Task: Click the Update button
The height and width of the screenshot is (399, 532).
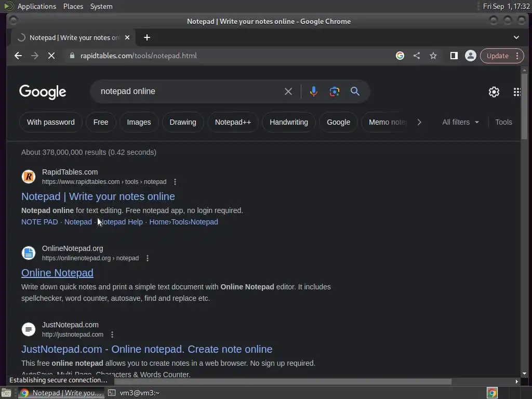Action: [x=497, y=56]
